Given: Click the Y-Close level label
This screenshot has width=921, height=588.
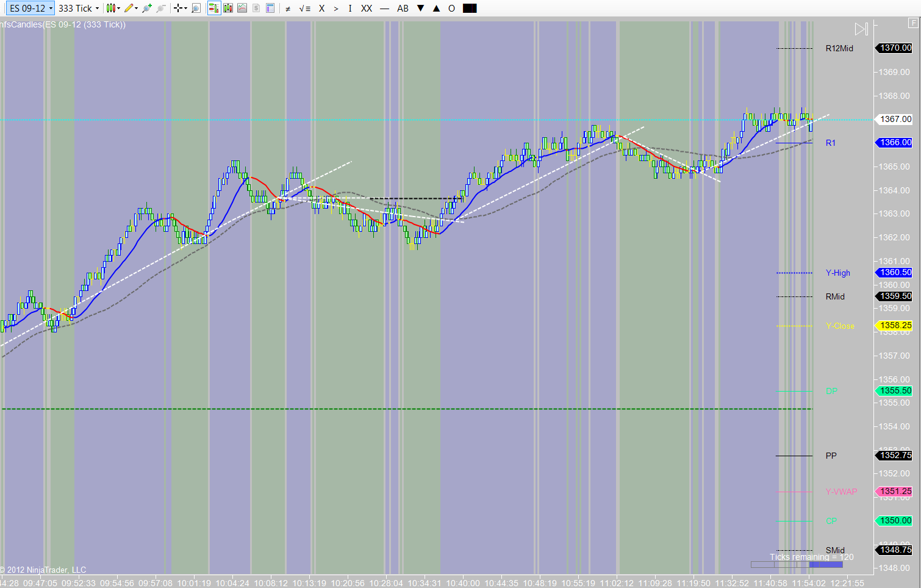Looking at the screenshot, I should pos(840,326).
